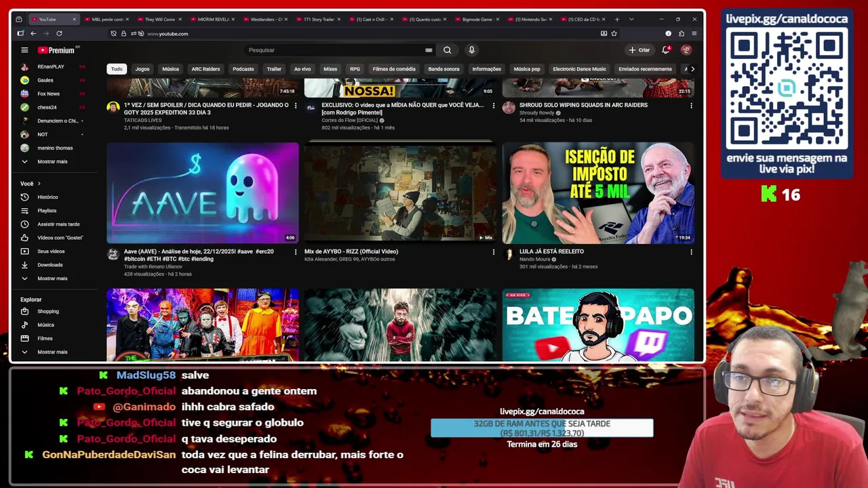Bookmark this page with the star icon

614,33
